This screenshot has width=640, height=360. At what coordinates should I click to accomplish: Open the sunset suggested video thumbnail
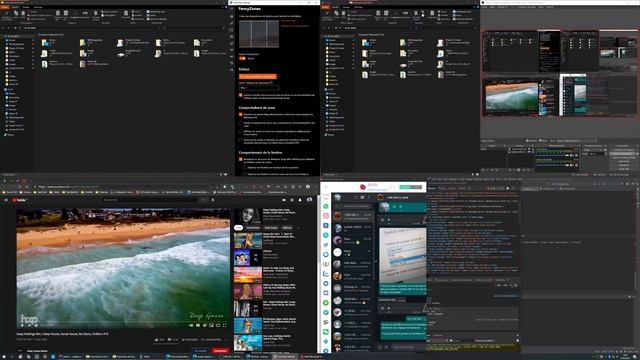248,274
